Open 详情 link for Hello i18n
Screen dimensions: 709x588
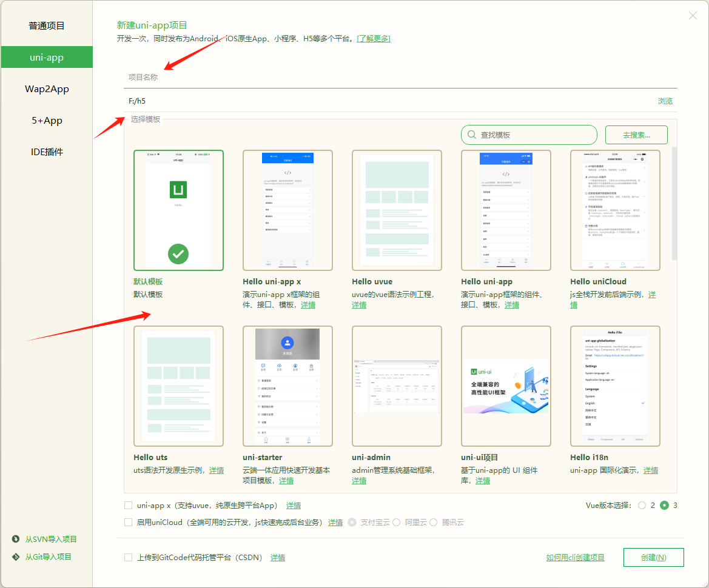[x=651, y=470]
